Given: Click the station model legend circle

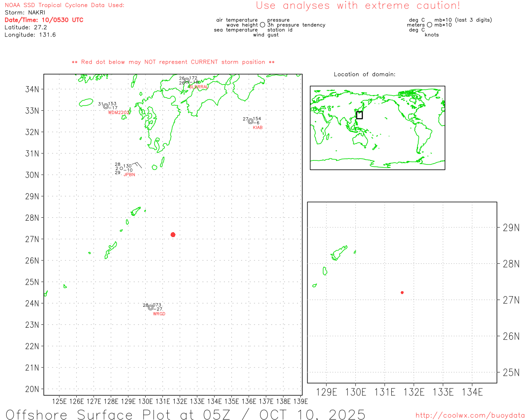Looking at the screenshot, I should click(262, 25).
